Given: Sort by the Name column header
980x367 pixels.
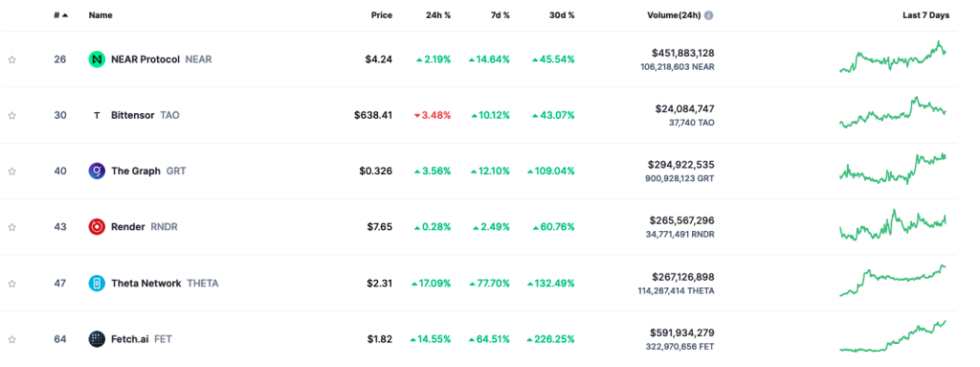Looking at the screenshot, I should (100, 15).
